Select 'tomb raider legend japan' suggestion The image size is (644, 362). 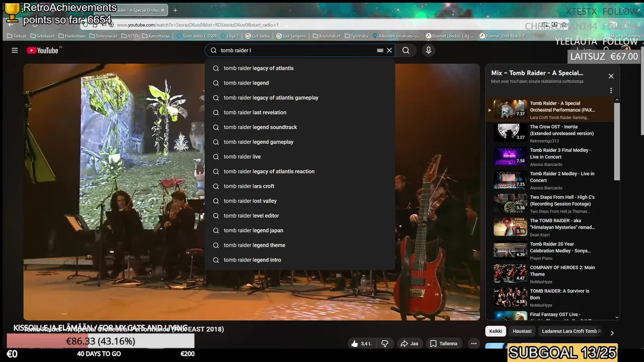300,230
